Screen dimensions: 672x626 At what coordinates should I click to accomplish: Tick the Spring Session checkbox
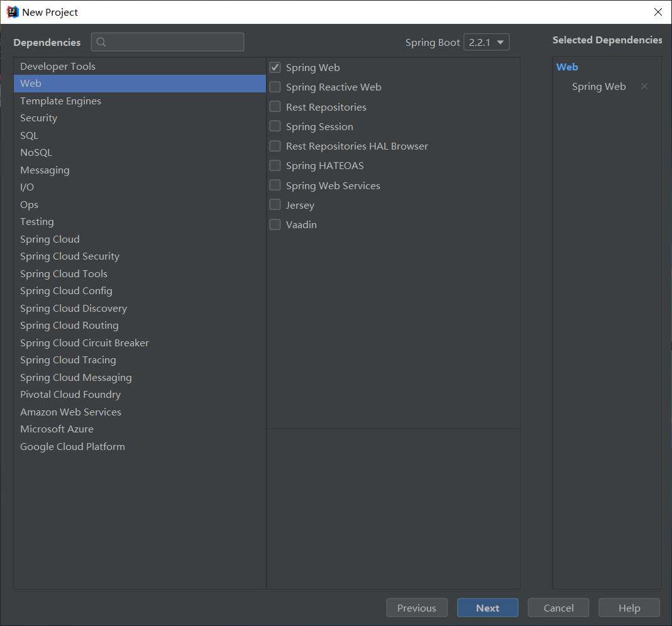(275, 126)
